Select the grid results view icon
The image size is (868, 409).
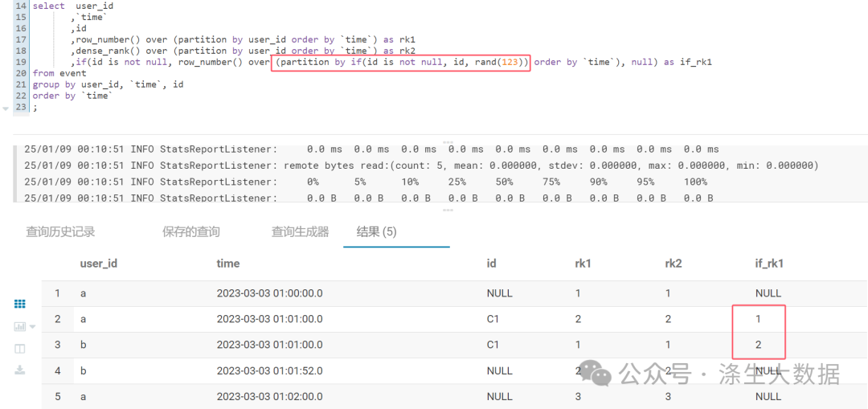[x=20, y=304]
